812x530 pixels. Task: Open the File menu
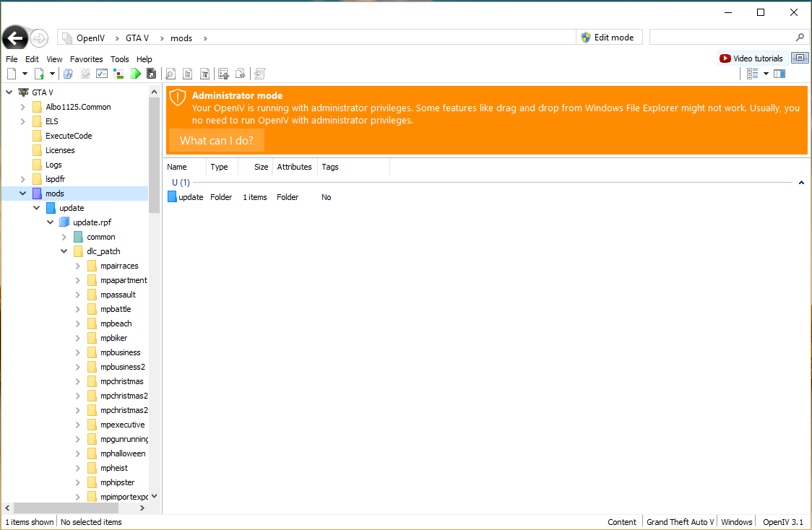pos(12,59)
